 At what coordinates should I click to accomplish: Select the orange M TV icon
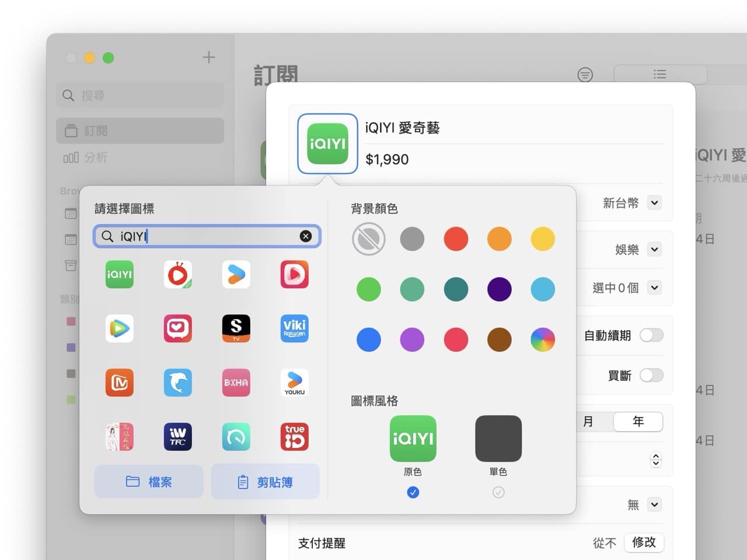[x=120, y=383]
